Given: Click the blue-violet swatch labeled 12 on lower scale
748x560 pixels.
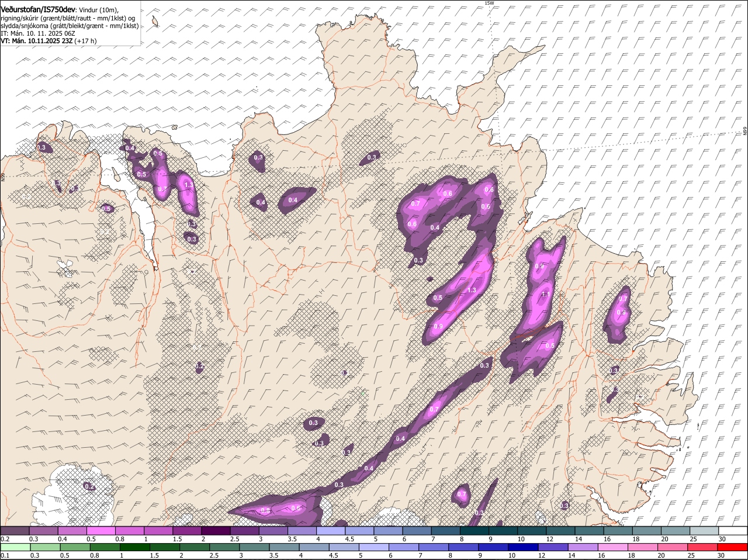Looking at the screenshot, I should [x=555, y=547].
